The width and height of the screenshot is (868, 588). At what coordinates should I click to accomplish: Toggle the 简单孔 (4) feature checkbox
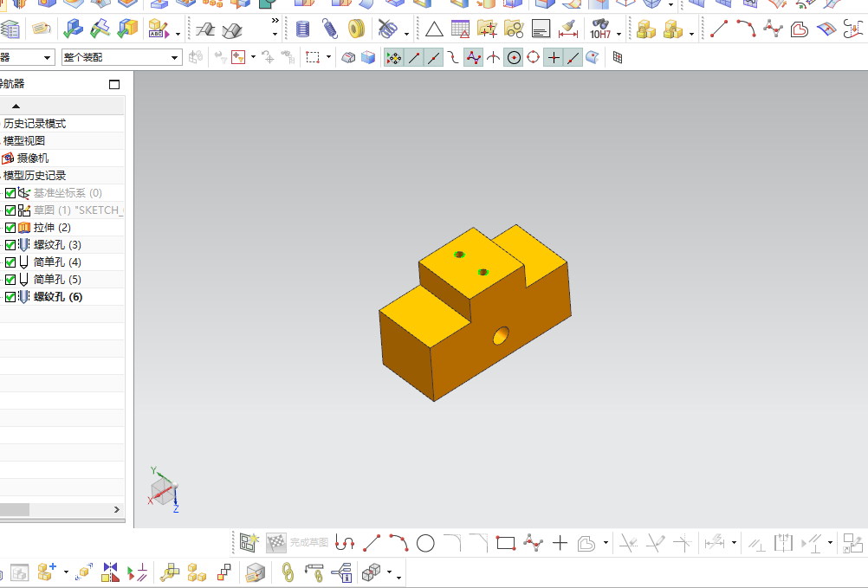click(x=10, y=262)
